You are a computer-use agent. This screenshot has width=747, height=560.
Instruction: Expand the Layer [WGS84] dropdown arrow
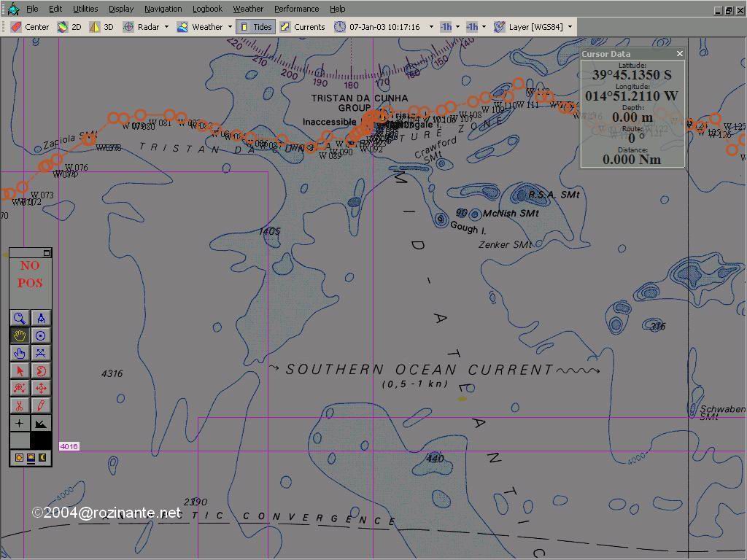coord(570,27)
